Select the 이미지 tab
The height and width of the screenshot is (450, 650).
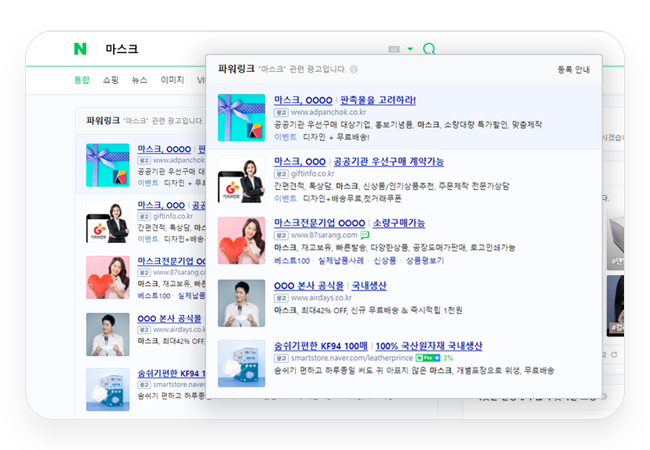tap(172, 80)
